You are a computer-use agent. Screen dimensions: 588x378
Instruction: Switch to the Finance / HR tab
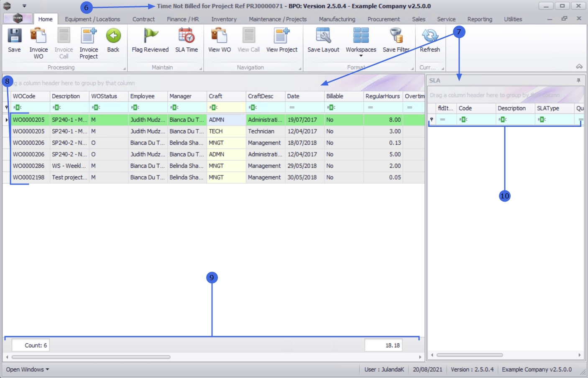[183, 19]
